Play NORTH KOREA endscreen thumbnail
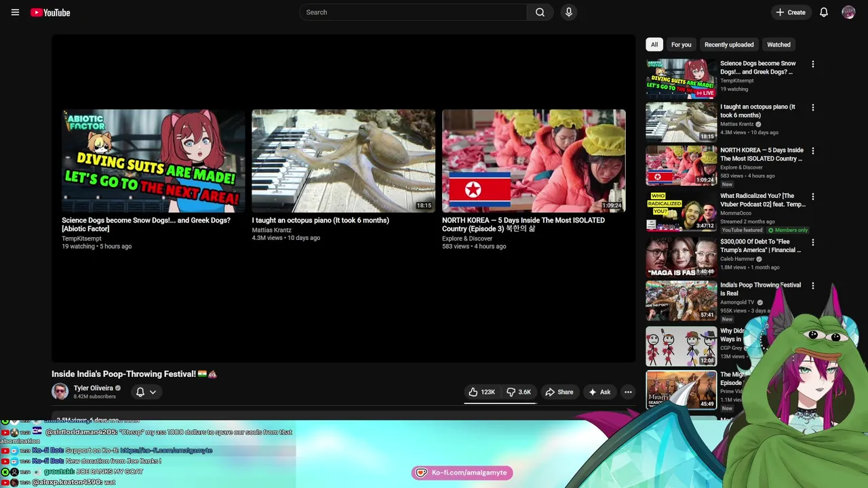868x488 pixels. click(534, 161)
